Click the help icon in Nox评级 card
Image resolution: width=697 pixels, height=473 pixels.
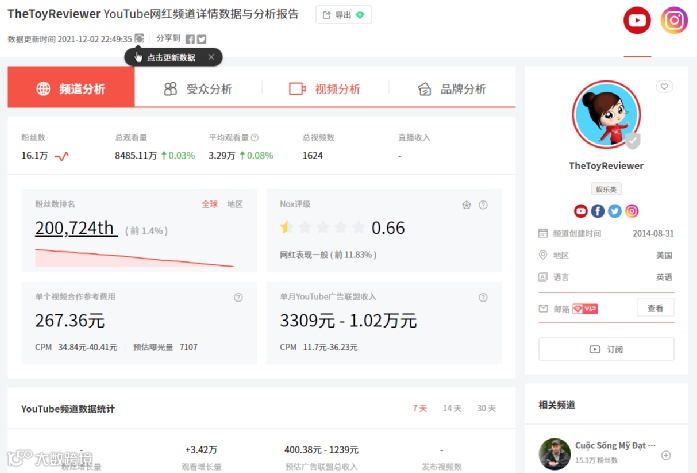[x=483, y=205]
